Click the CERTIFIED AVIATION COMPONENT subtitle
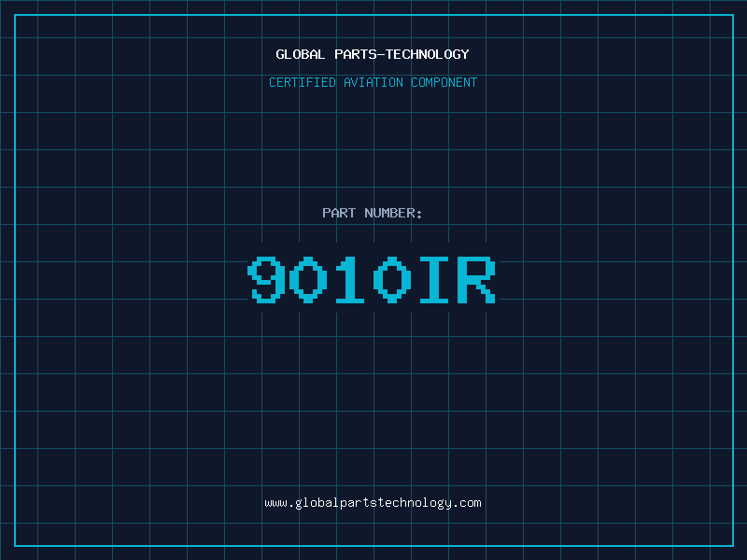The image size is (747, 560). coord(373,82)
